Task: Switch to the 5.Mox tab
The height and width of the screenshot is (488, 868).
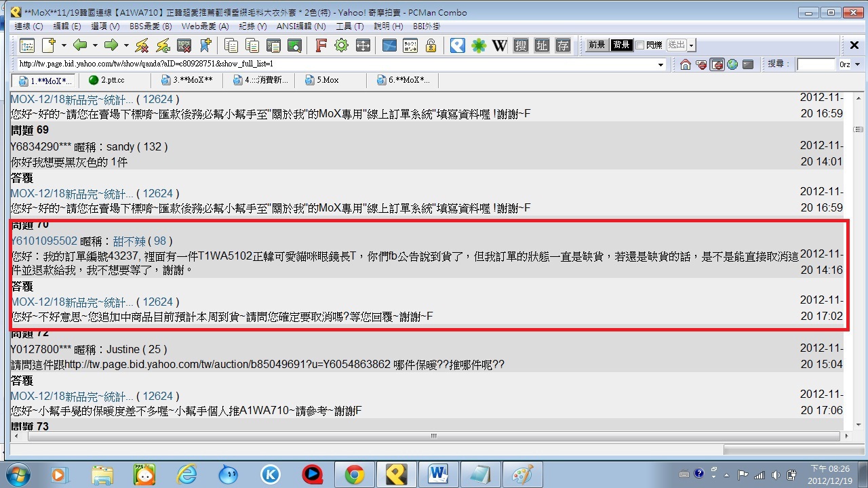Action: coord(331,80)
